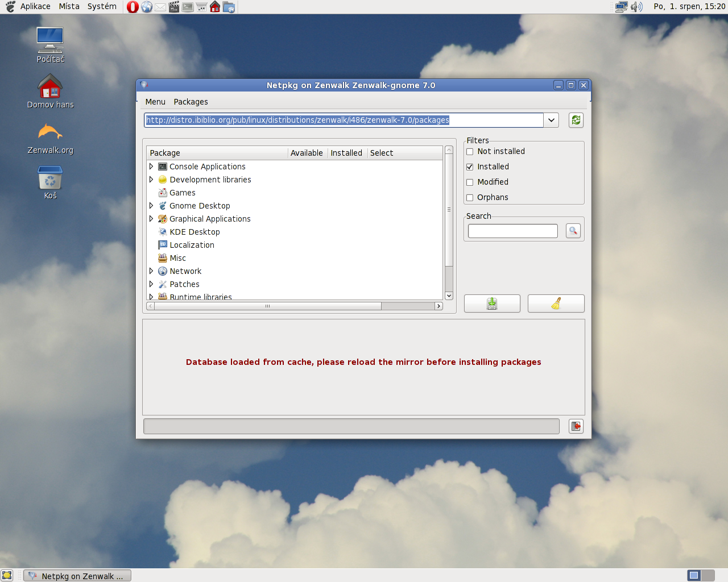The height and width of the screenshot is (582, 728).
Task: Expand the Patches category
Action: [151, 284]
